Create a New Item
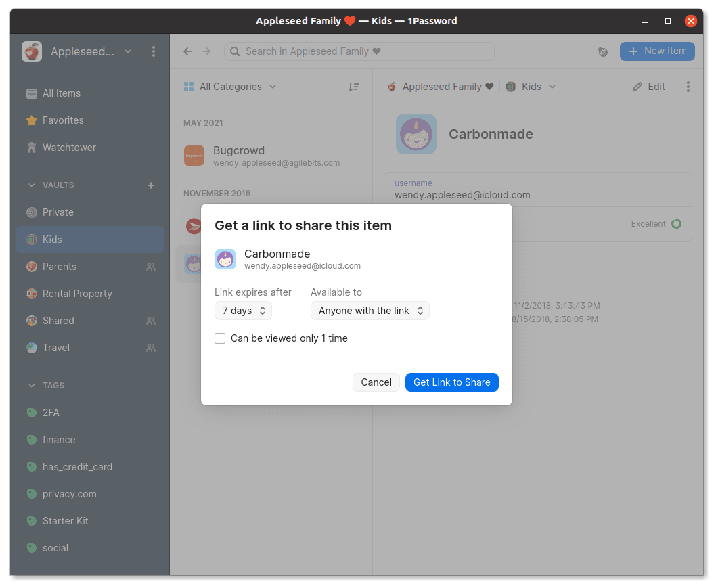 tap(657, 51)
